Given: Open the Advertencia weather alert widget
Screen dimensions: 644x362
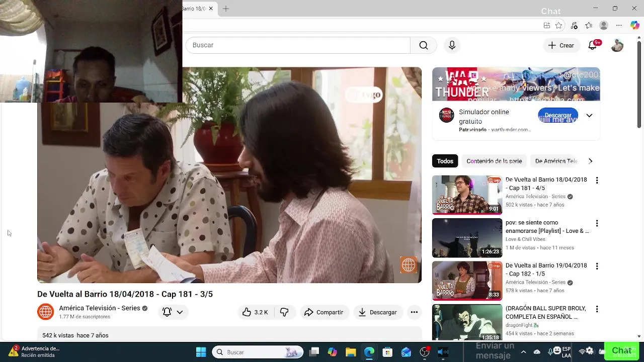Looking at the screenshot, I should (33, 351).
